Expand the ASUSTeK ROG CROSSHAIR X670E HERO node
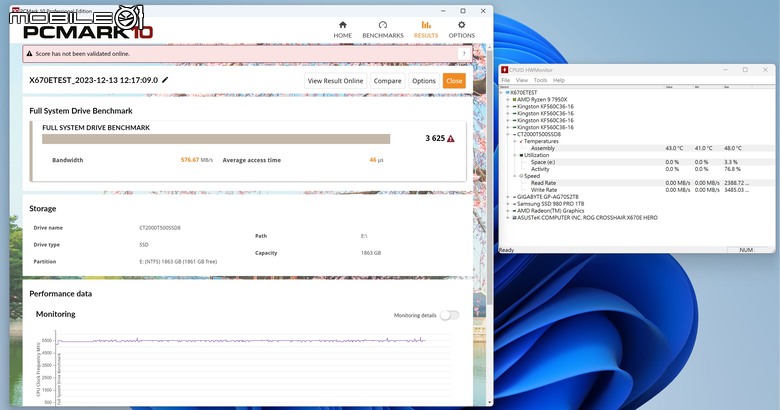The image size is (780, 410). coord(508,218)
